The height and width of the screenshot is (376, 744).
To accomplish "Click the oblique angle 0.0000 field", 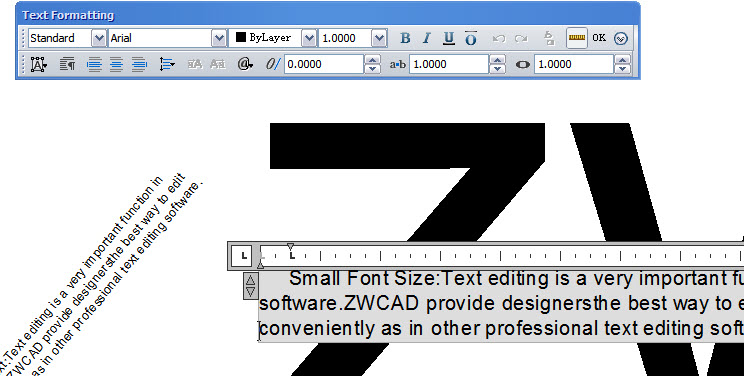I will click(x=324, y=64).
